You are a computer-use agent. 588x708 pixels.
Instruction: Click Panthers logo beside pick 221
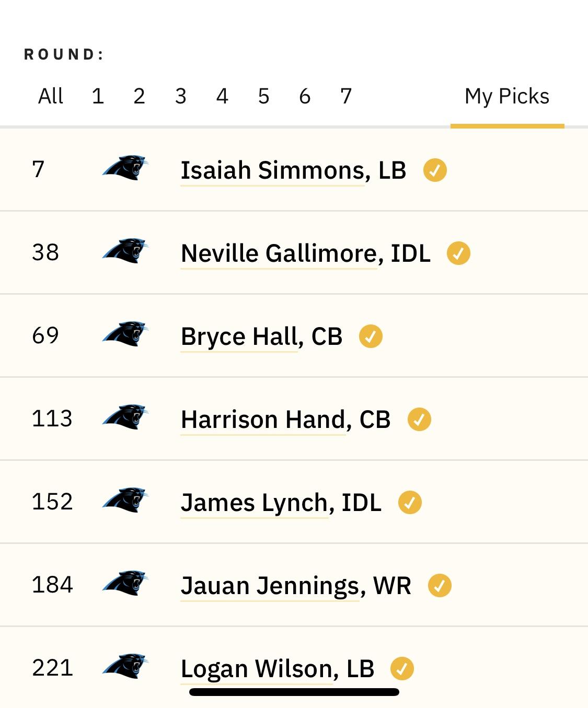[x=125, y=667]
